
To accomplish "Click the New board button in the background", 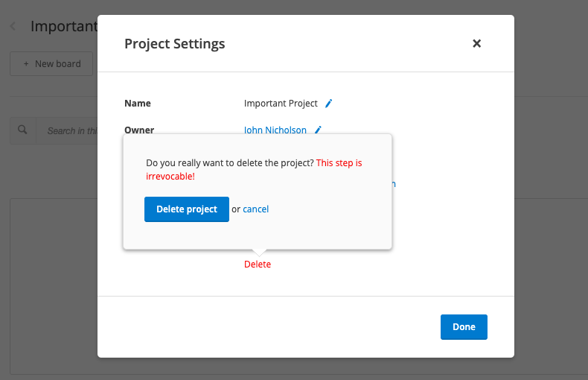I will (x=51, y=64).
